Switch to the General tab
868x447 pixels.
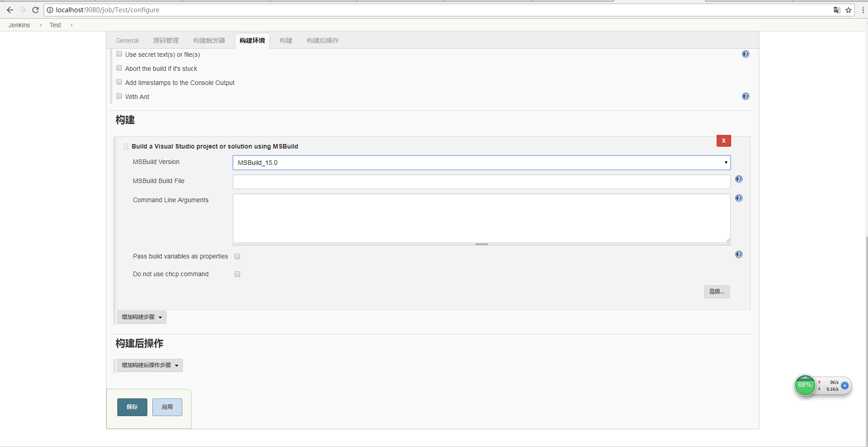pos(127,40)
